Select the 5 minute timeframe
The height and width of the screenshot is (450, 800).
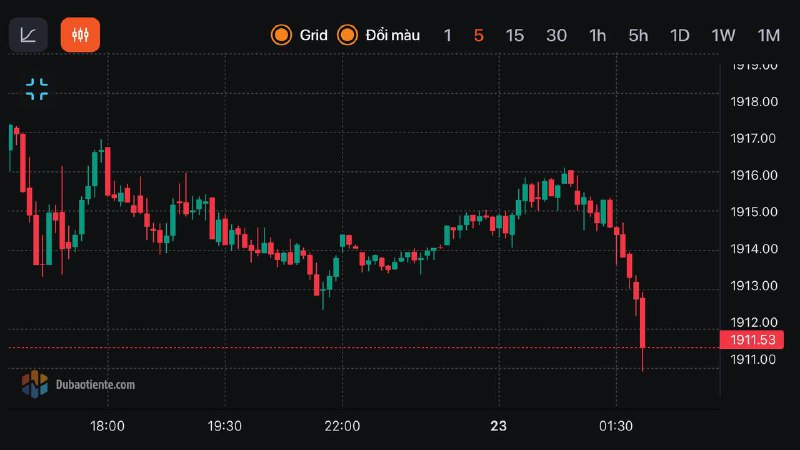point(479,35)
